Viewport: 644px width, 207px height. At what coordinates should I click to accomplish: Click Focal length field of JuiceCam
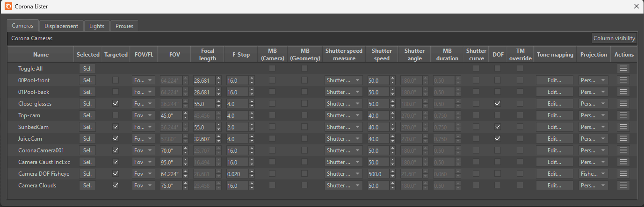[205, 139]
